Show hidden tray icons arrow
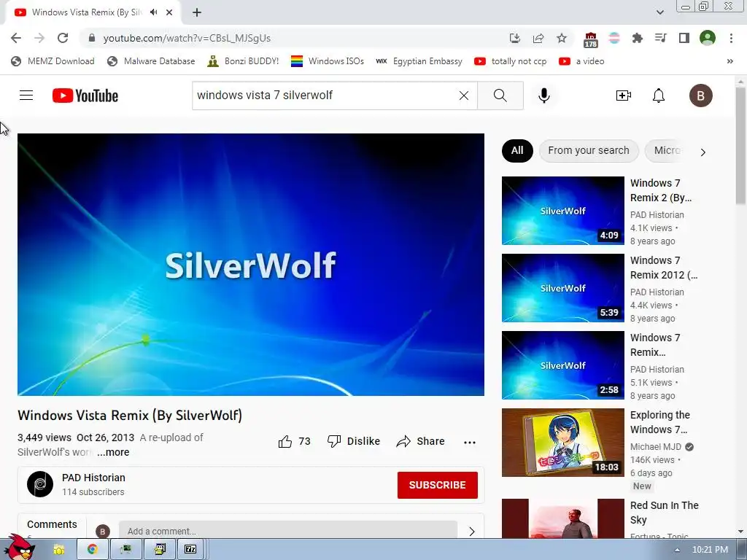Image resolution: width=747 pixels, height=560 pixels. [677, 550]
